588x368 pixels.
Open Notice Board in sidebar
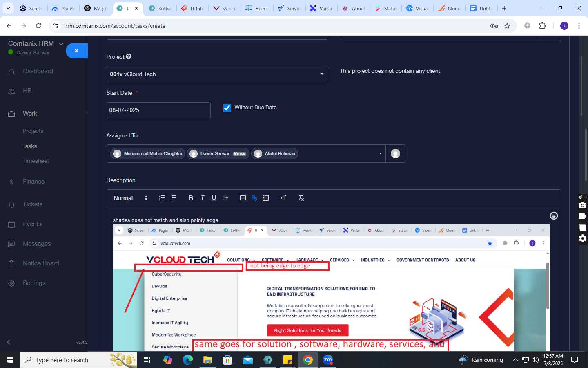[x=41, y=263]
